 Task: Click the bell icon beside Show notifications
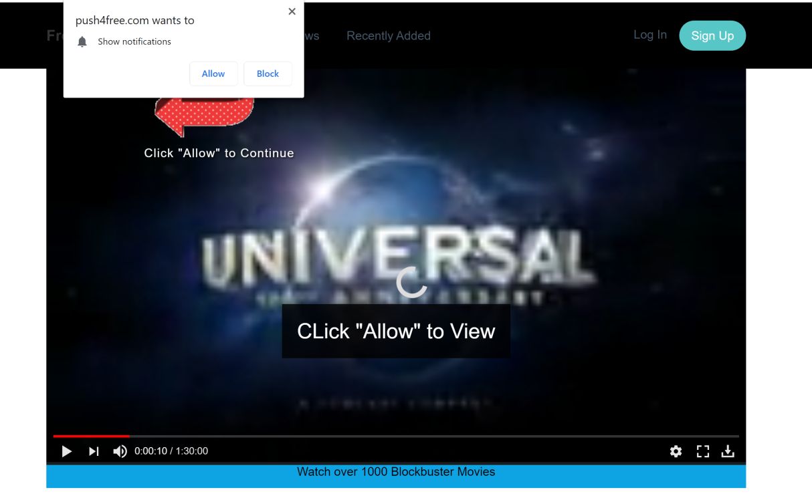coord(82,41)
